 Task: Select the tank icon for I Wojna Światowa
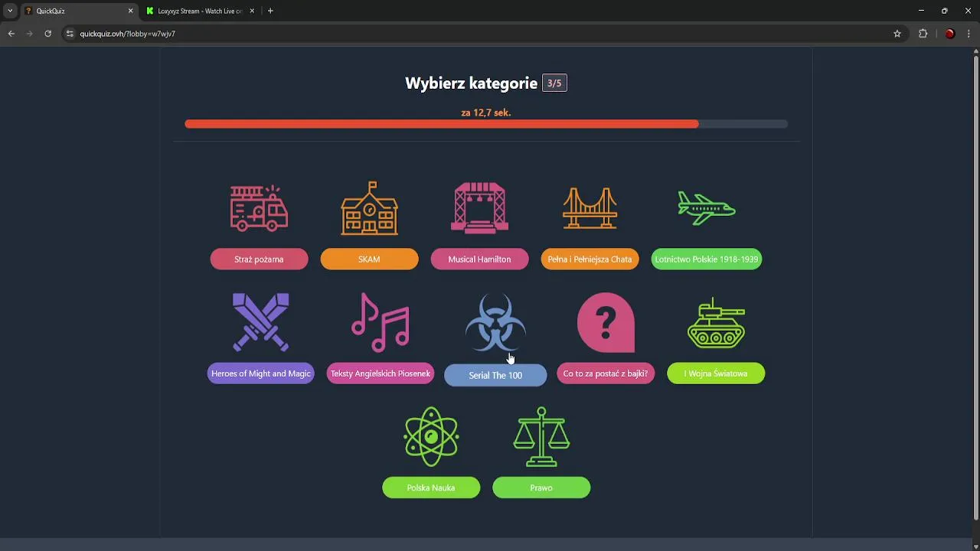point(716,324)
